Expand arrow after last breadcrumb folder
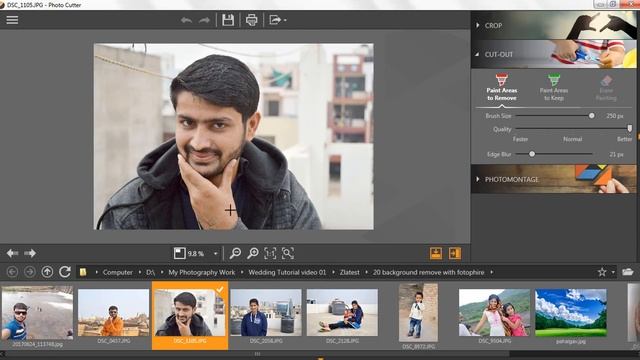 point(491,272)
